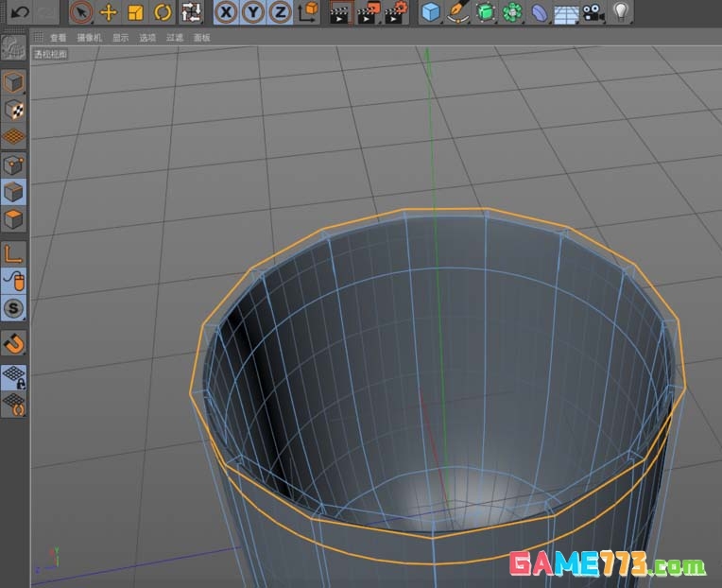Viewport: 722px width, 588px height.
Task: Toggle the Y axis lock
Action: pyautogui.click(x=252, y=12)
